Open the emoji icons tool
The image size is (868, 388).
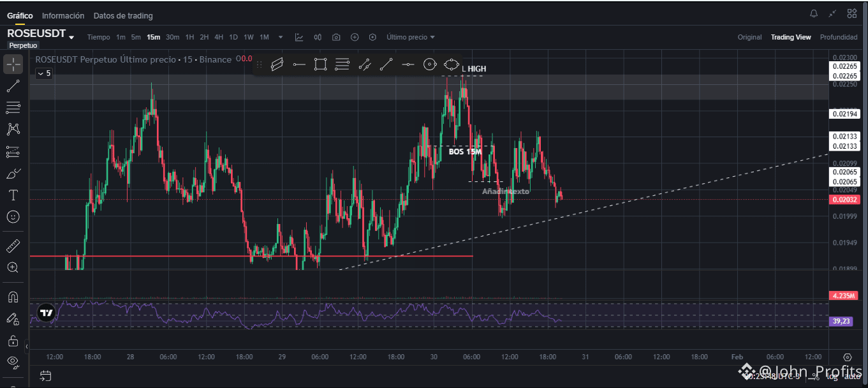pos(13,217)
